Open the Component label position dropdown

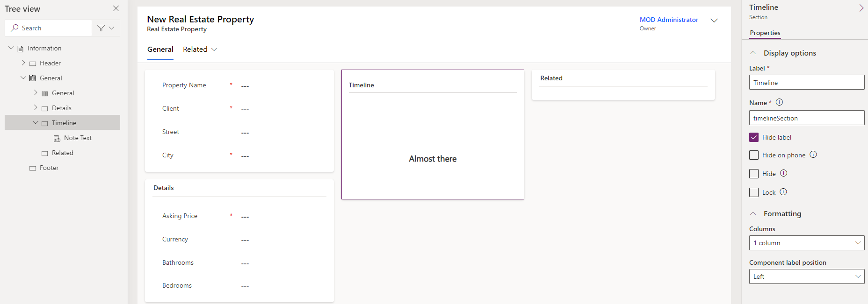coord(806,276)
